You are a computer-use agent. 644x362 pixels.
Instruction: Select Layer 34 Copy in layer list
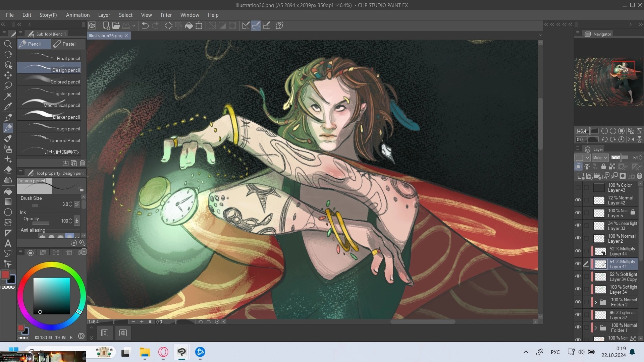pyautogui.click(x=615, y=277)
